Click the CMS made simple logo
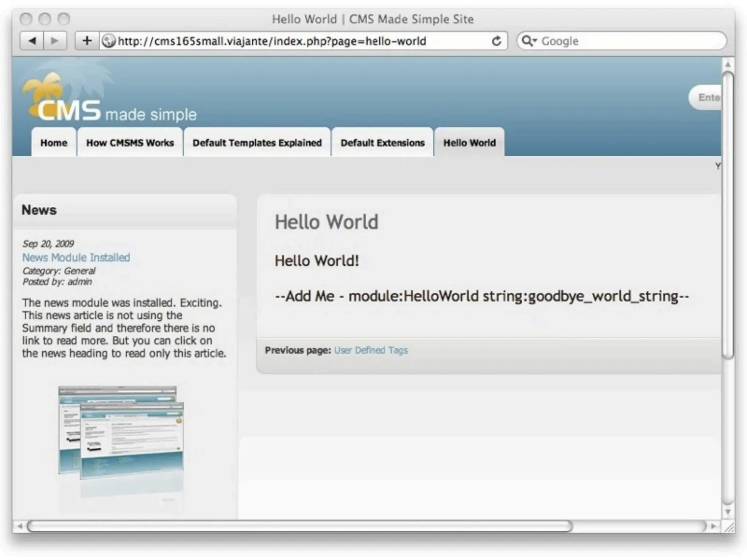This screenshot has height=560, width=747. pyautogui.click(x=109, y=97)
